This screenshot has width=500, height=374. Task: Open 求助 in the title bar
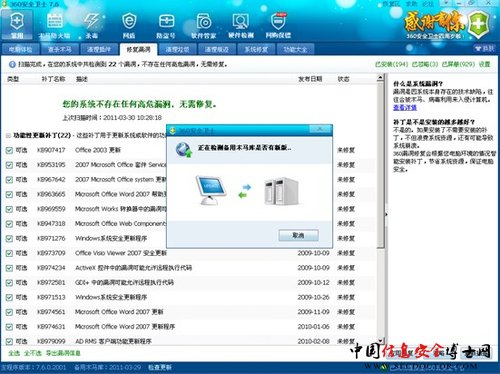coord(411,4)
